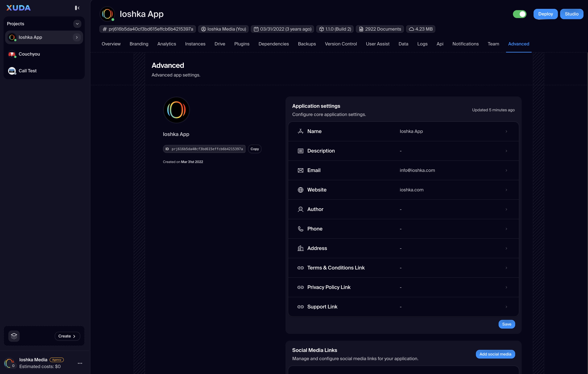Click the Call Test project icon
Viewport: 588px width, 374px height.
pyautogui.click(x=12, y=71)
